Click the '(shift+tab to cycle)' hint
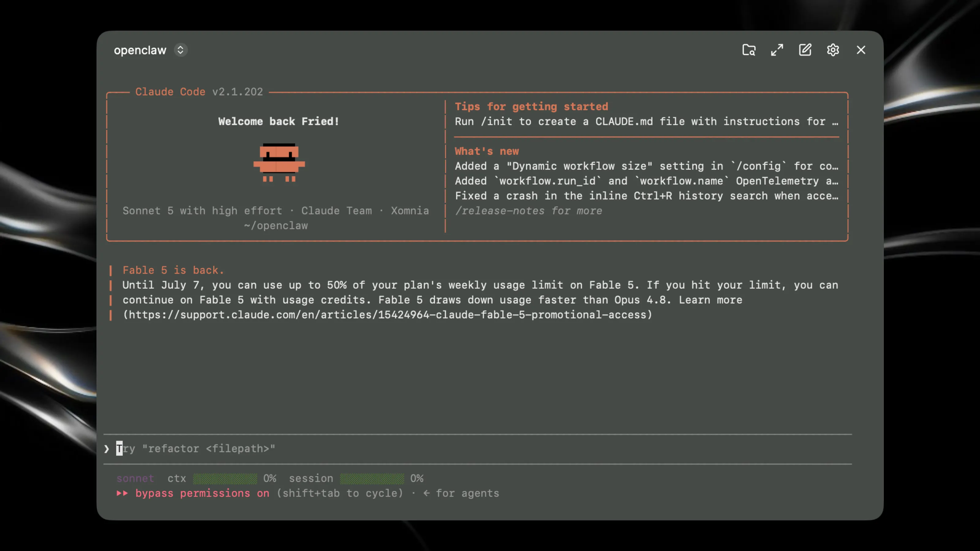The image size is (980, 551). pos(340,493)
